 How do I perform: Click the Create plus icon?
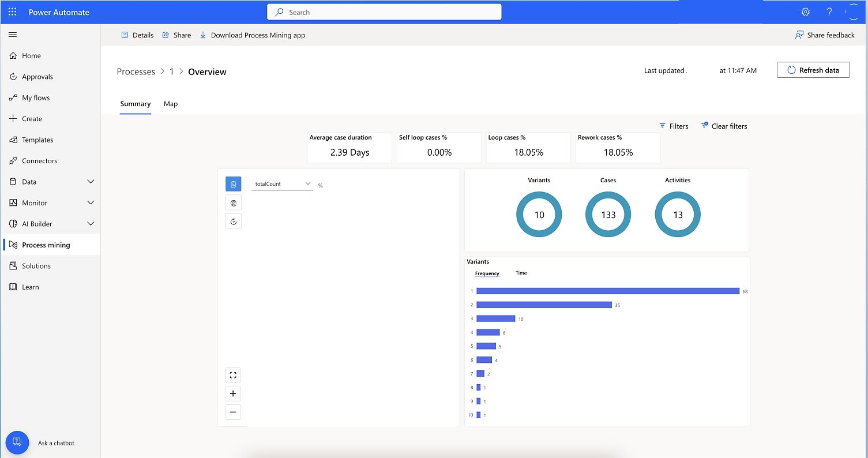click(x=13, y=119)
